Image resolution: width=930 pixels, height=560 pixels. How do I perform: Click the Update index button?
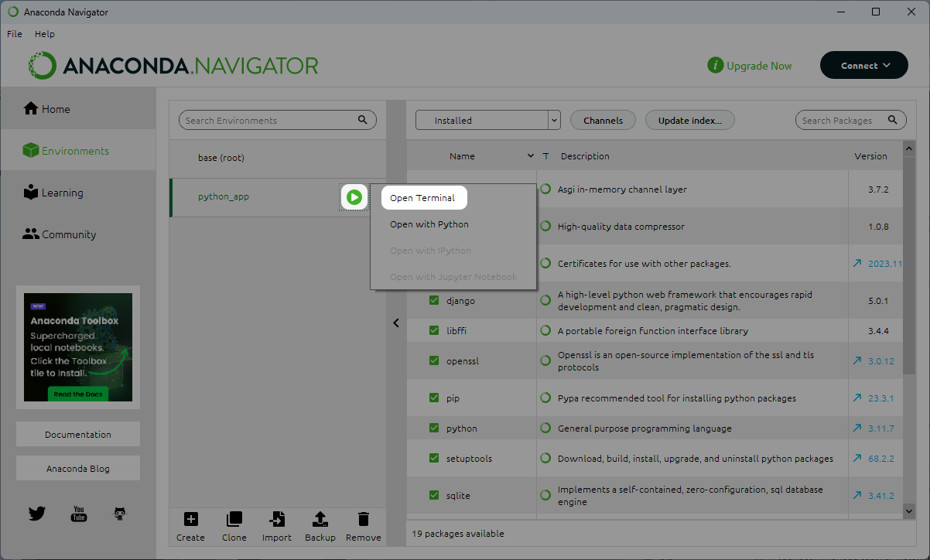[689, 121]
